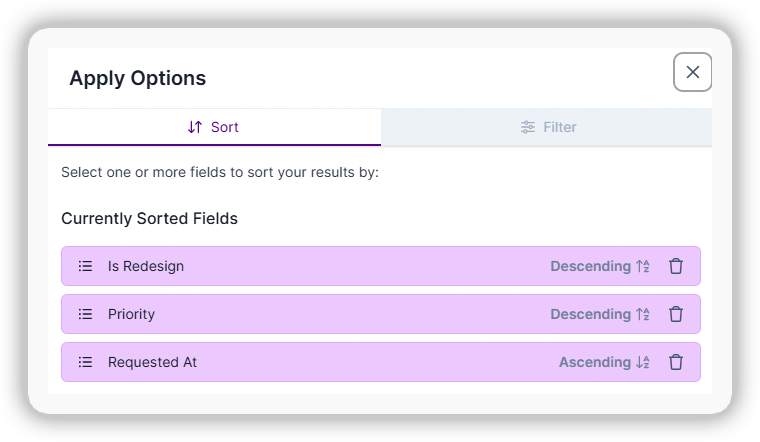The width and height of the screenshot is (760, 442).
Task: Grab the drag handle for Is Redesign
Action: click(x=85, y=266)
